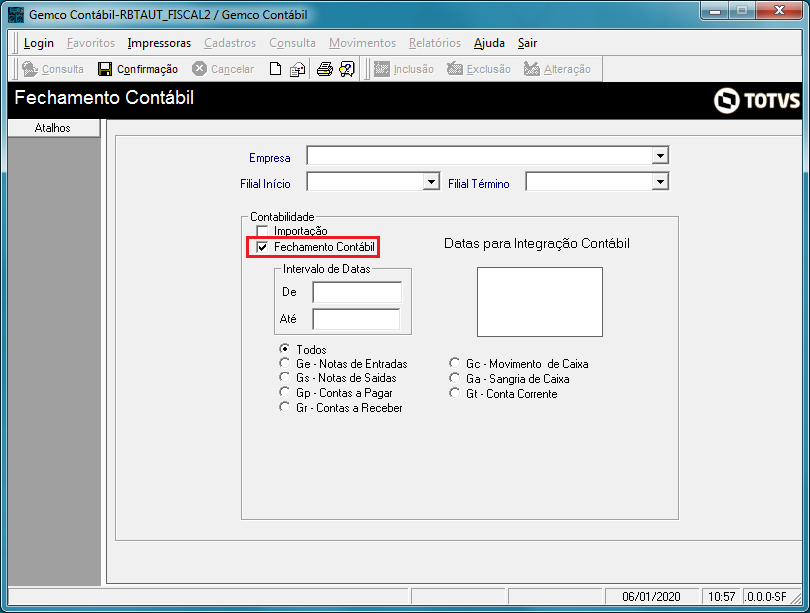The height and width of the screenshot is (613, 810).
Task: Click the copy document toolbar icon
Action: tap(298, 69)
